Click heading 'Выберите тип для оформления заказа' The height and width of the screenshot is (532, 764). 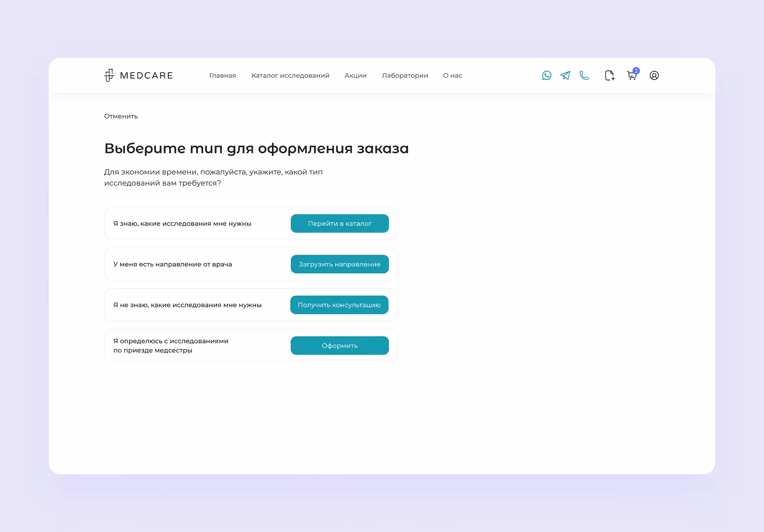click(x=257, y=148)
